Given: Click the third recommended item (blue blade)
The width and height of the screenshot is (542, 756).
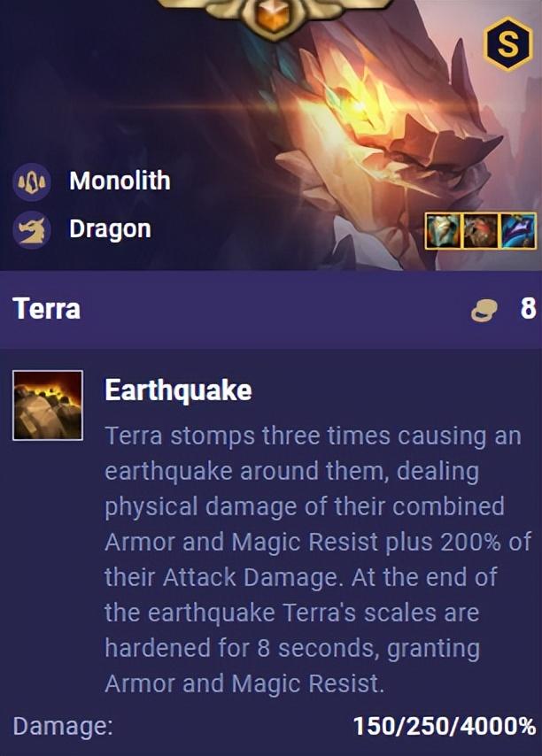Looking at the screenshot, I should (x=517, y=231).
